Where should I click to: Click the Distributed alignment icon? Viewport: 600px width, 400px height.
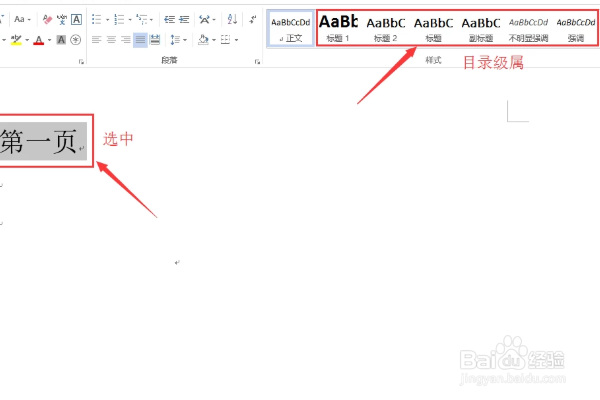(x=155, y=40)
